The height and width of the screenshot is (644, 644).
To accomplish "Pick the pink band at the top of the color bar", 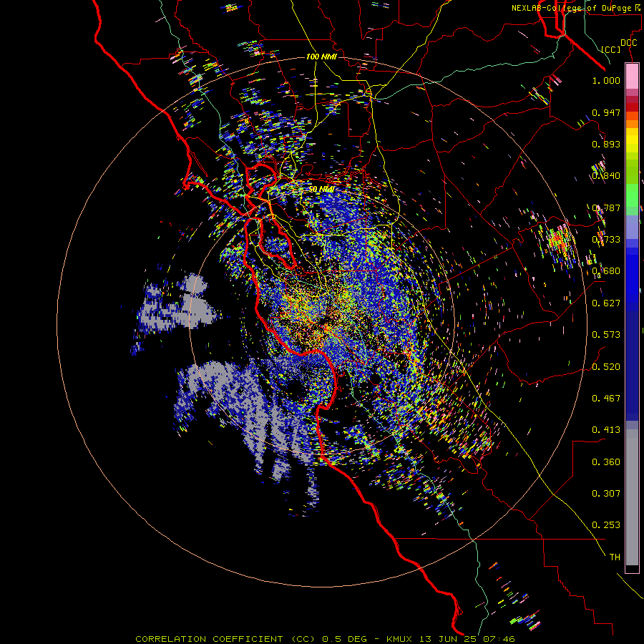I will [x=632, y=76].
